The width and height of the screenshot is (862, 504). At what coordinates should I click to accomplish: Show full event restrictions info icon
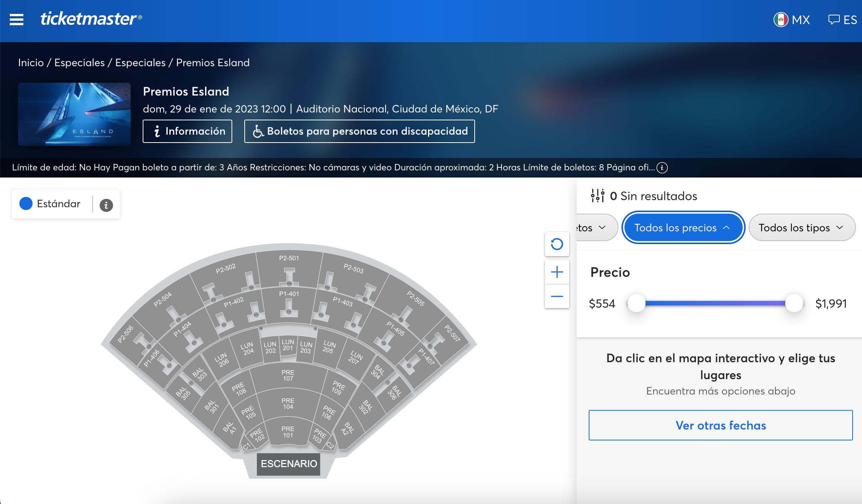[x=662, y=168]
